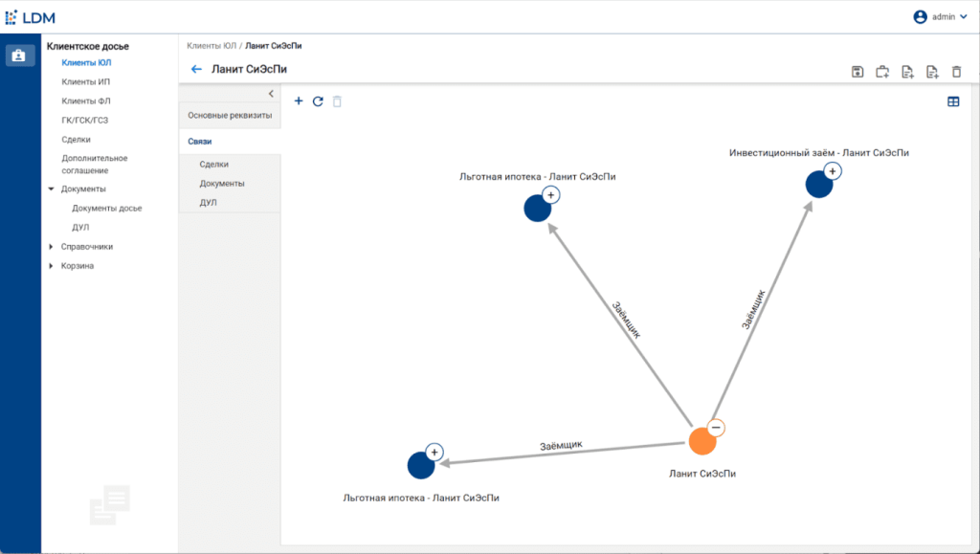980x554 pixels.
Task: Refresh the relationship graph
Action: 318,100
